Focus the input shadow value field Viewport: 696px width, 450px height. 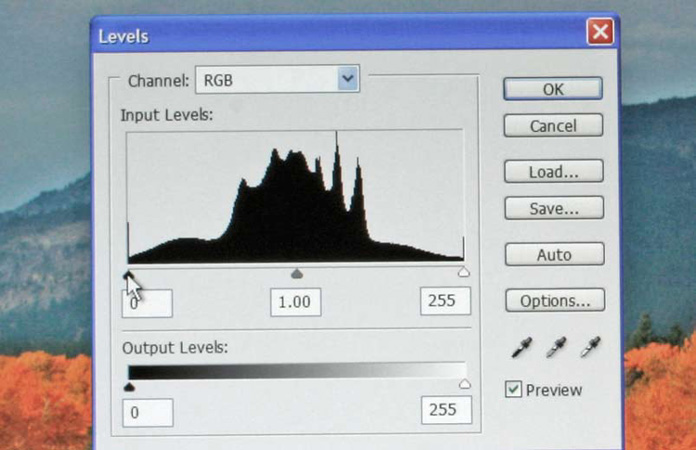click(x=147, y=303)
